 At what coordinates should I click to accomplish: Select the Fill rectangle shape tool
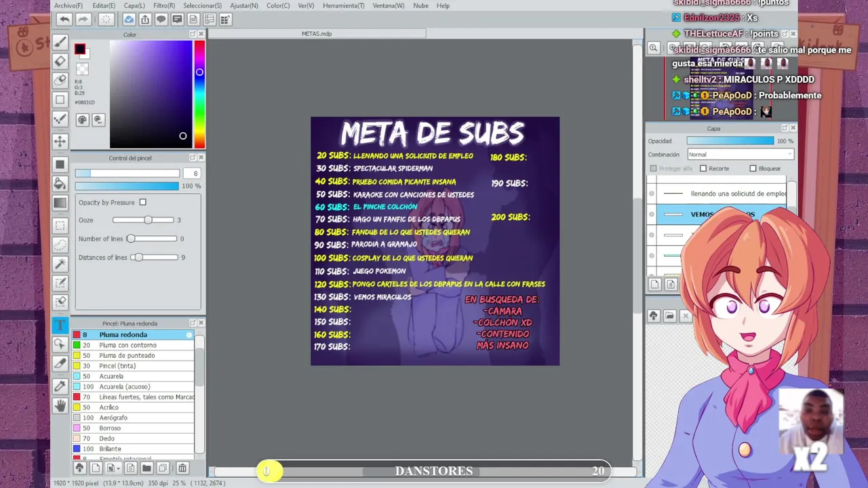60,164
